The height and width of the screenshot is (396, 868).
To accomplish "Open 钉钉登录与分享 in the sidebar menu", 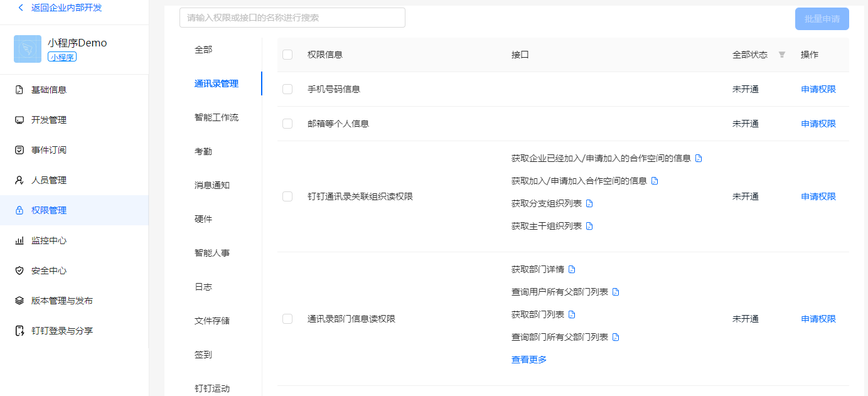I will click(x=74, y=331).
